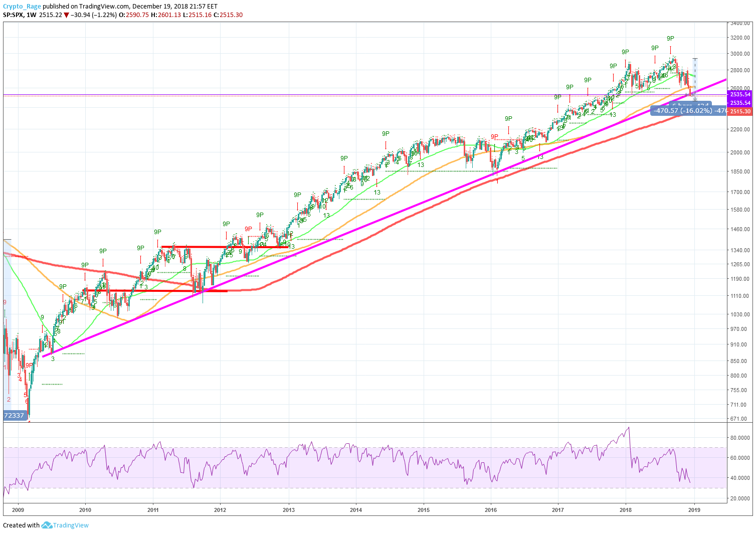Click the 1265.00 price axis label
The width and height of the screenshot is (756, 534).
coord(740,264)
